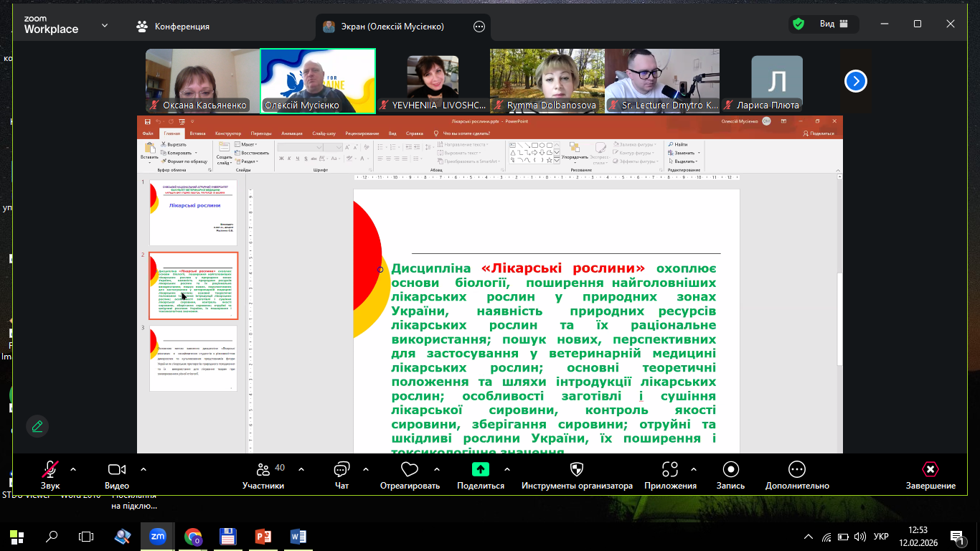Click the red Завершение end meeting button
The width and height of the screenshot is (980, 551).
(930, 470)
